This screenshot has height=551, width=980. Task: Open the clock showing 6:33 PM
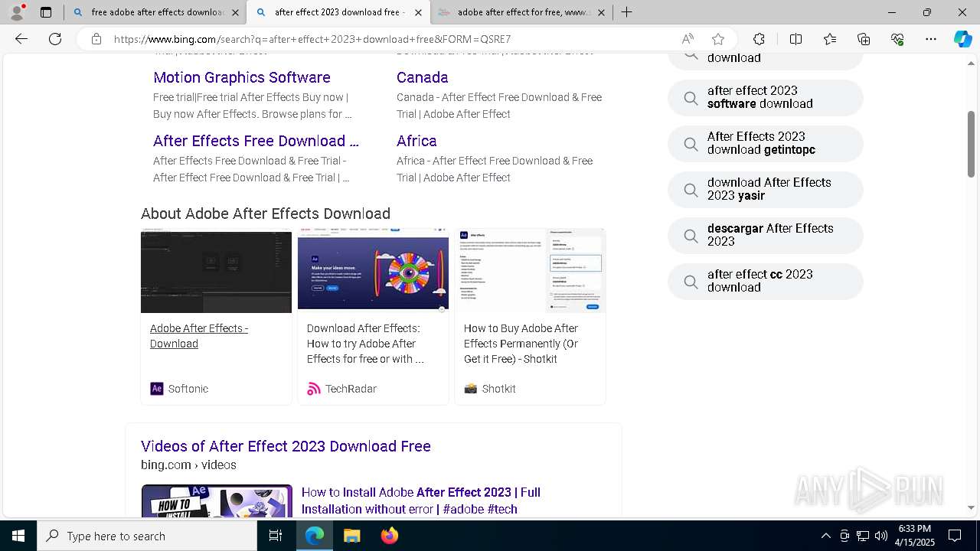(x=916, y=536)
